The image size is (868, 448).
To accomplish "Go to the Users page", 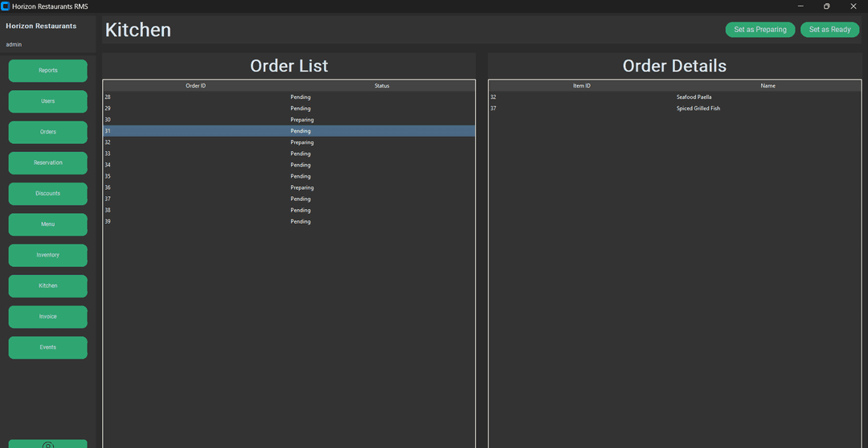I will click(47, 101).
